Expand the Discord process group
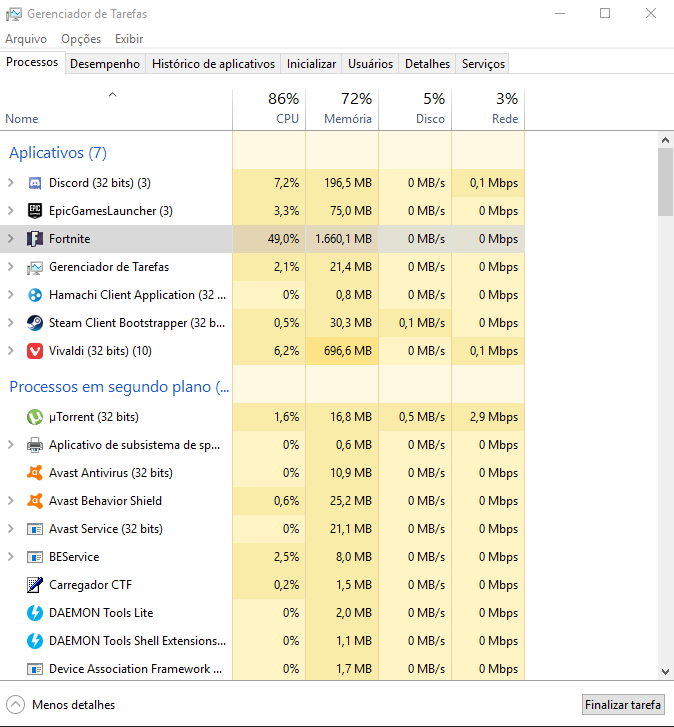Screen dimensions: 674x727 tap(11, 183)
